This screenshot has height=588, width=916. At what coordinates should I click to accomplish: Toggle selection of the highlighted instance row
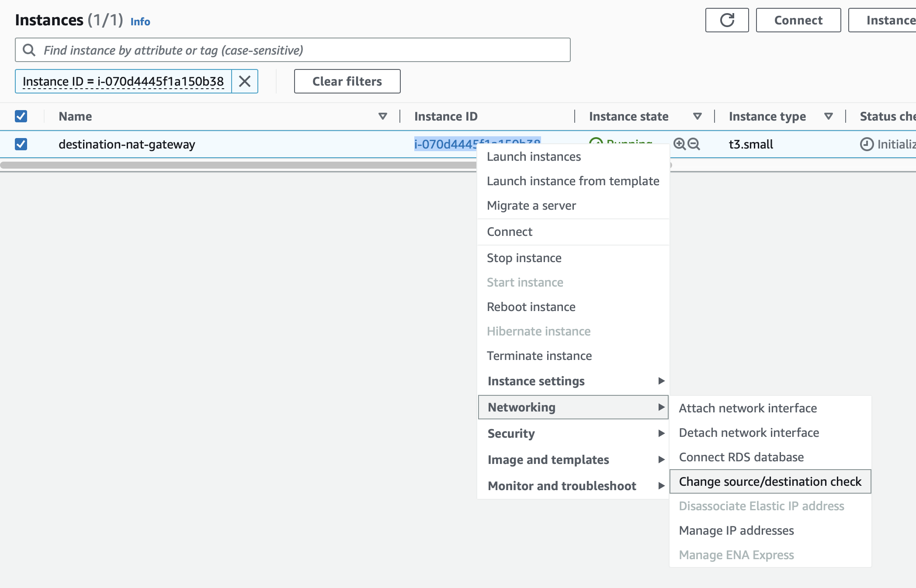[x=21, y=144]
